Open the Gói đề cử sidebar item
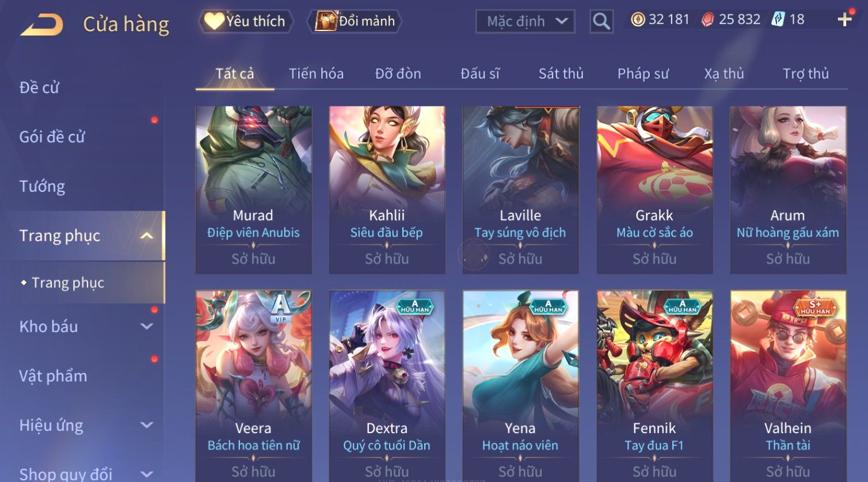The image size is (868, 482). pos(52,137)
